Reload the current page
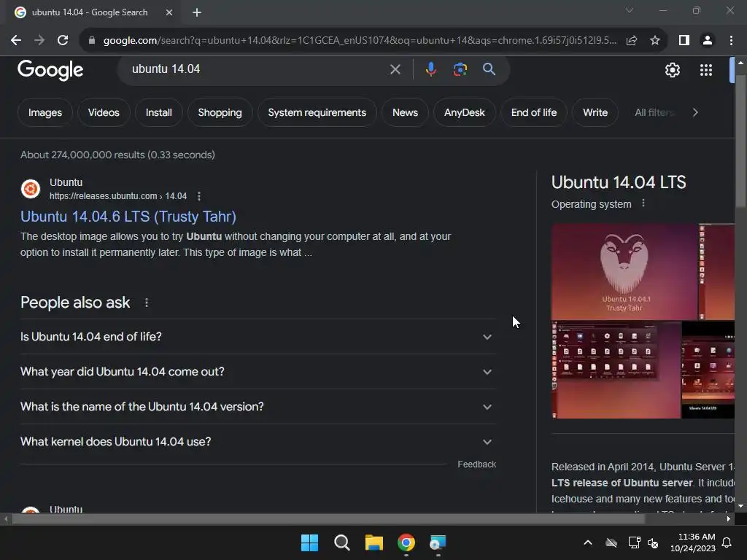 pos(63,41)
